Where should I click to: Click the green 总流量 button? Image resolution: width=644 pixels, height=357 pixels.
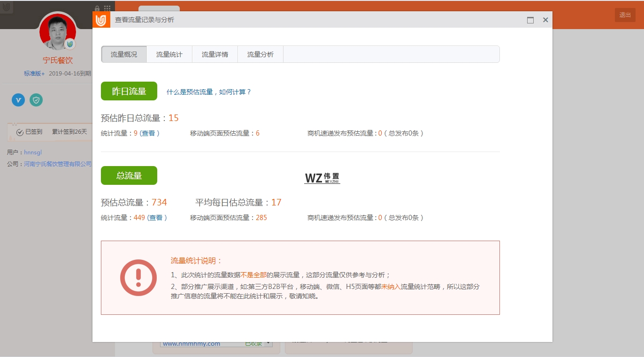coord(129,175)
